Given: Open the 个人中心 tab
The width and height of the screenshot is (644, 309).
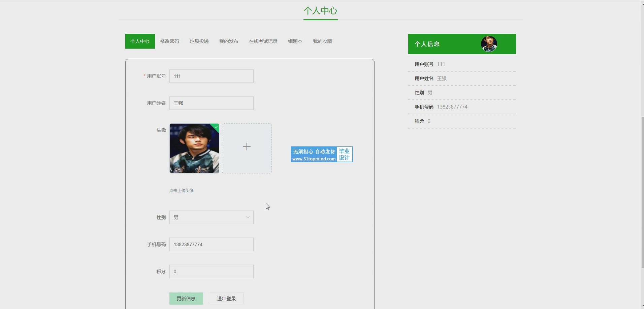Looking at the screenshot, I should (x=140, y=41).
